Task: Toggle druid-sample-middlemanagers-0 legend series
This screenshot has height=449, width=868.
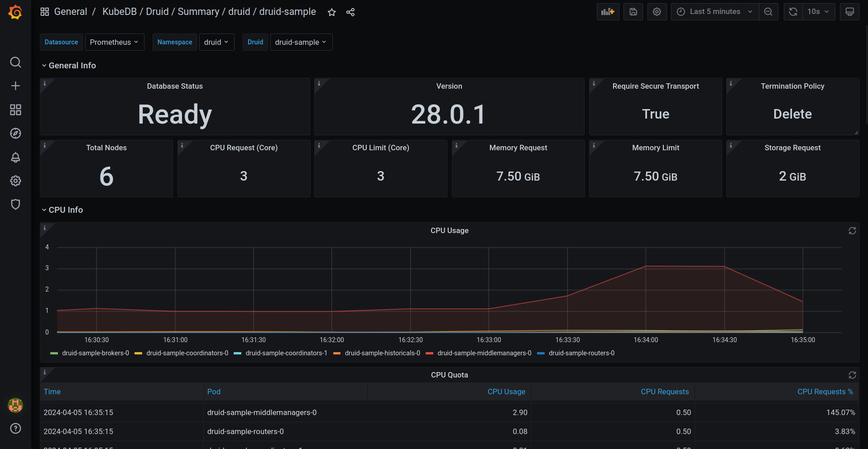Action: [484, 353]
